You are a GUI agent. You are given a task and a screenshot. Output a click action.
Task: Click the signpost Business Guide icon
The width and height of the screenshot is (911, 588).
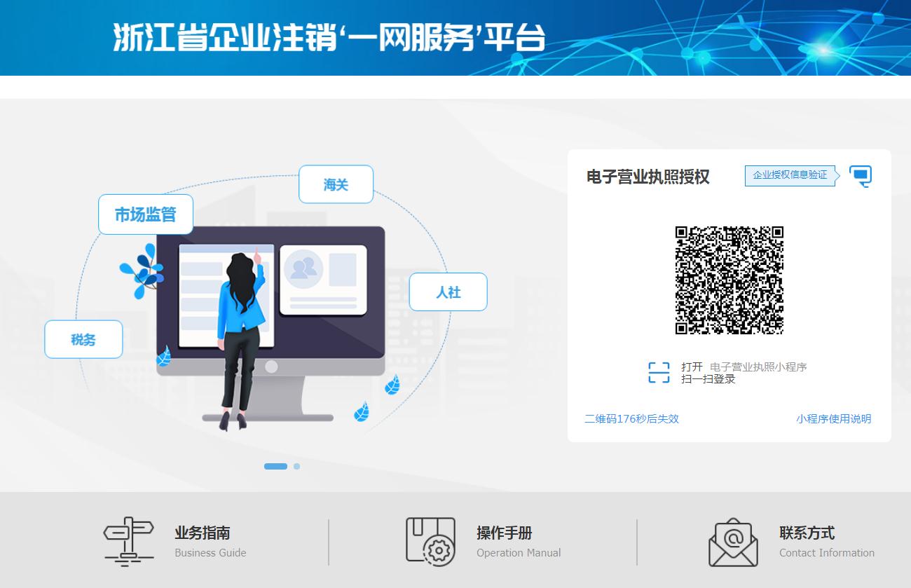[x=128, y=541]
